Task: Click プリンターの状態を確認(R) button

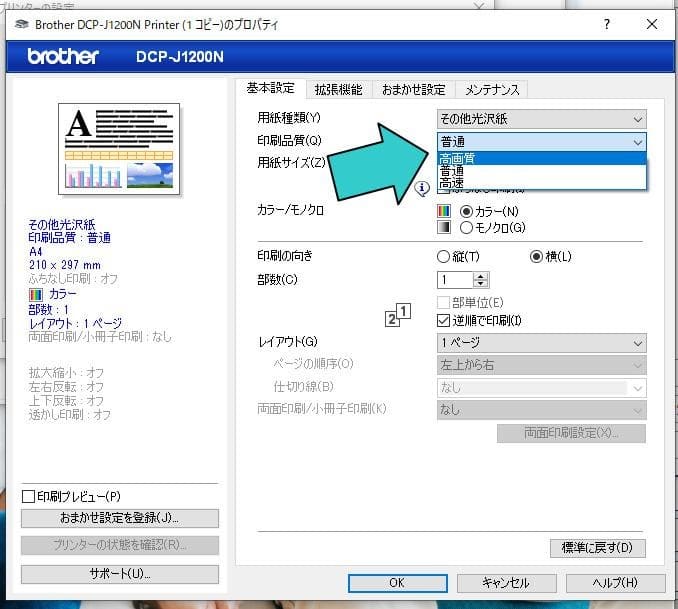Action: 120,545
